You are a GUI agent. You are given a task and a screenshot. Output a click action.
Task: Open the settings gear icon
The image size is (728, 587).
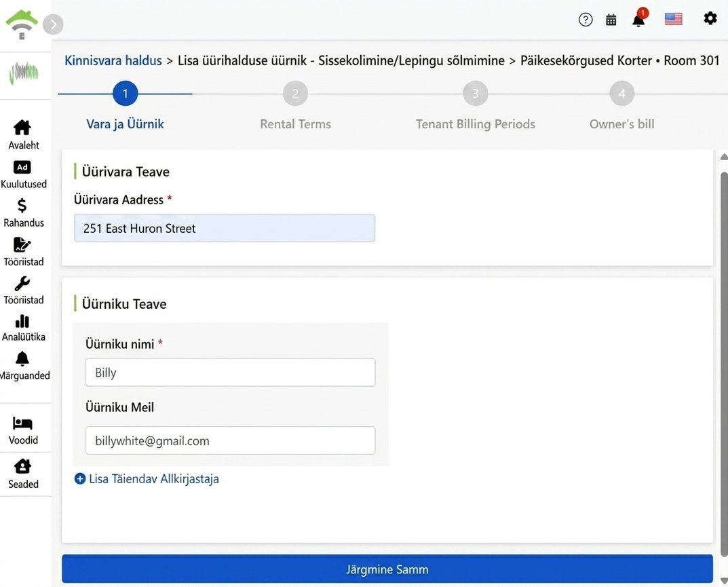click(x=710, y=18)
